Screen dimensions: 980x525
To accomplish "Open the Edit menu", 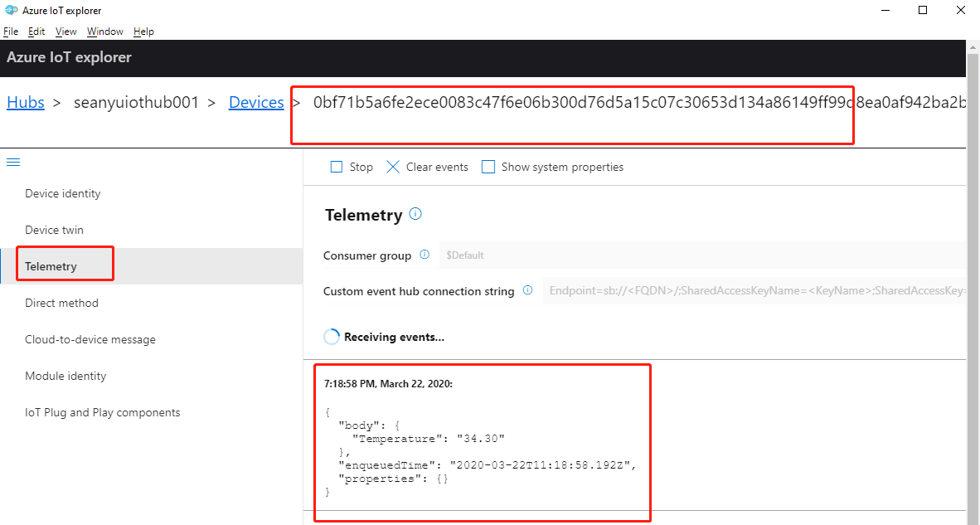I will point(36,32).
